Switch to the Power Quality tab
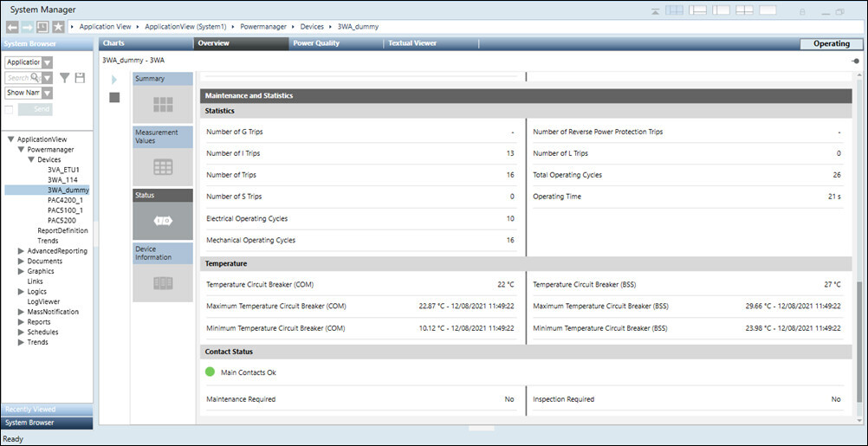868x446 pixels. tap(316, 43)
